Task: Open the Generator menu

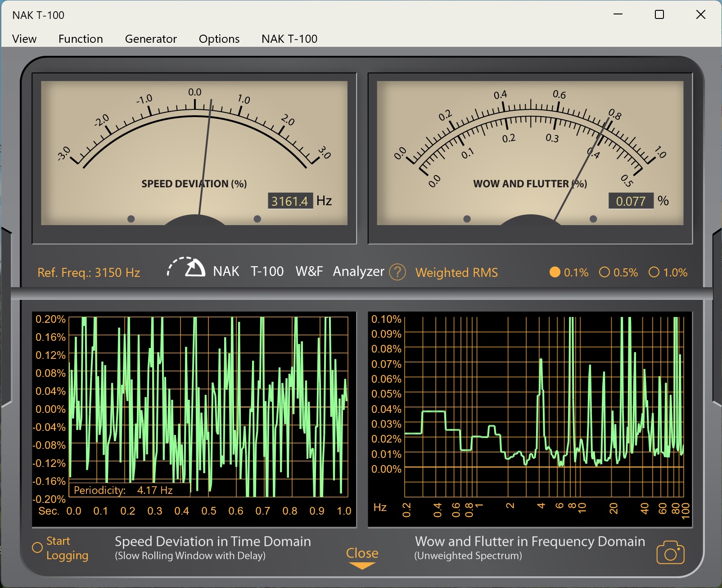Action: tap(151, 39)
